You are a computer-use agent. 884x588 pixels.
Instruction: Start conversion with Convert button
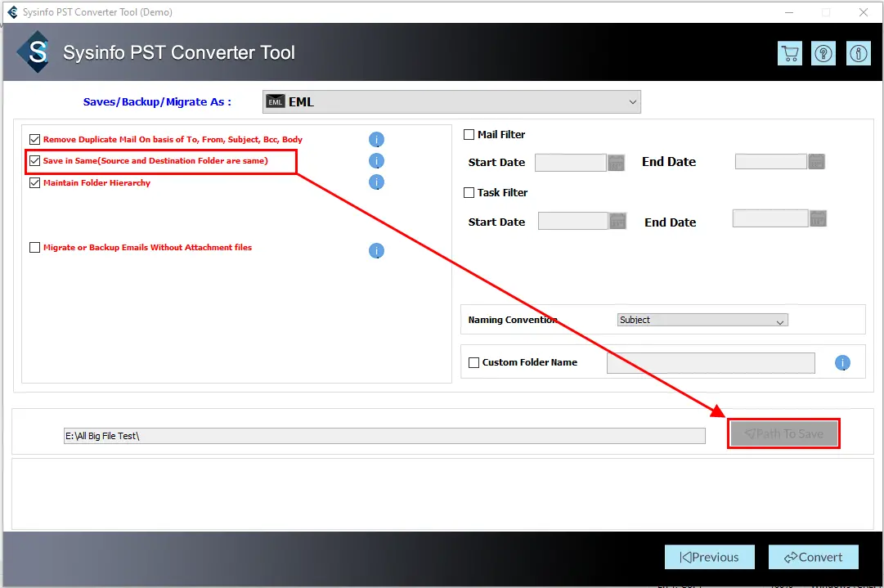click(813, 557)
